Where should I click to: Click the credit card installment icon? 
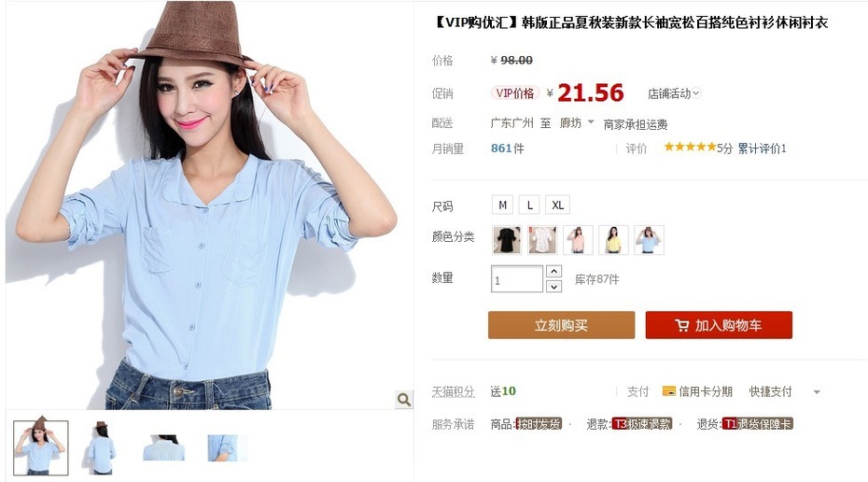[668, 391]
